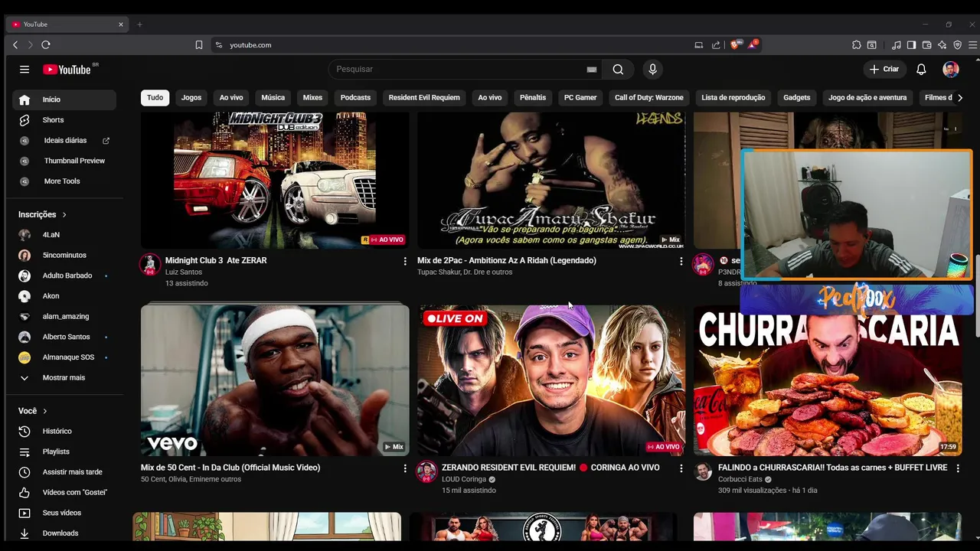
Task: Open the Akon subscription channel
Action: click(64, 296)
